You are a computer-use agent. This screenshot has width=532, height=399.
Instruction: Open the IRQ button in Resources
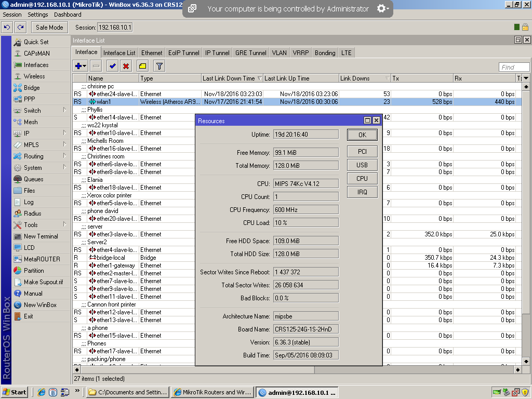click(362, 192)
